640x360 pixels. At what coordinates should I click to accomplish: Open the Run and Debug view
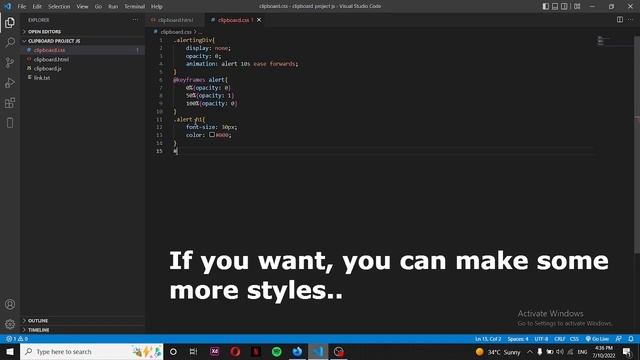pos(10,82)
